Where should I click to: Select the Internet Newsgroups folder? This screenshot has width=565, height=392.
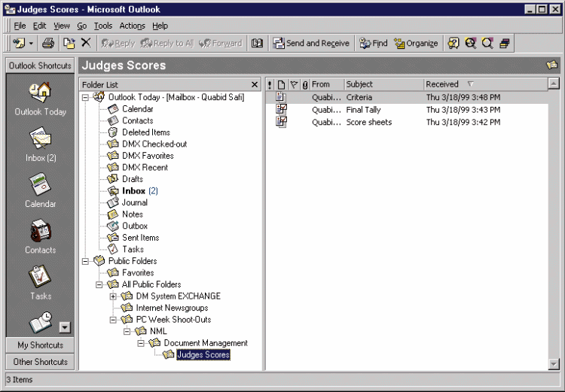coord(172,308)
